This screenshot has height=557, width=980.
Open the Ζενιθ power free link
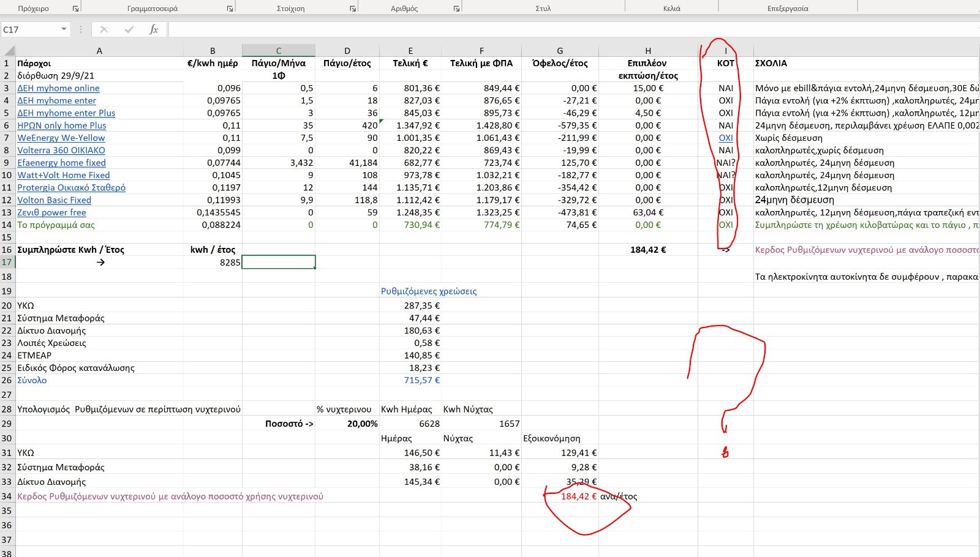51,212
